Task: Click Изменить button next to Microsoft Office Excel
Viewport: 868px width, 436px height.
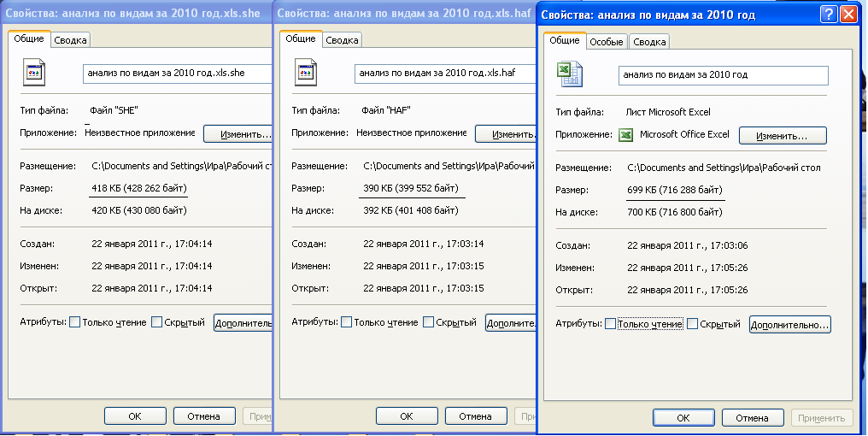Action: coord(783,135)
